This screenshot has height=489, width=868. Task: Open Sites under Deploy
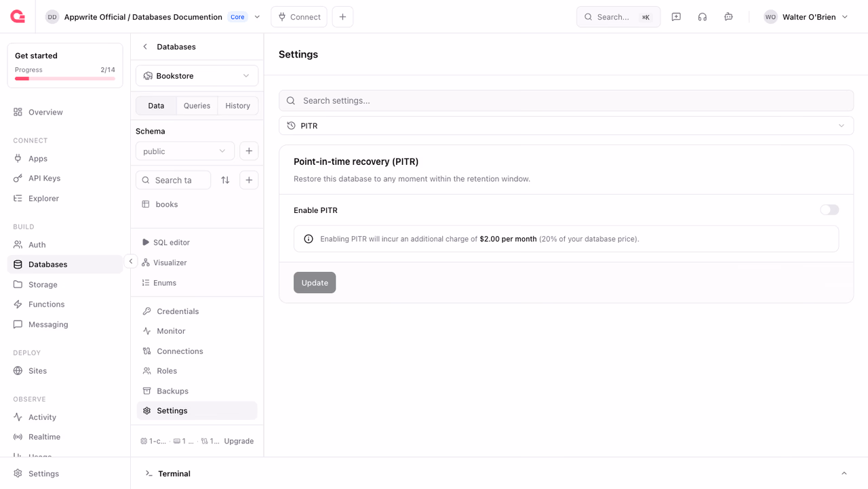pyautogui.click(x=65, y=371)
